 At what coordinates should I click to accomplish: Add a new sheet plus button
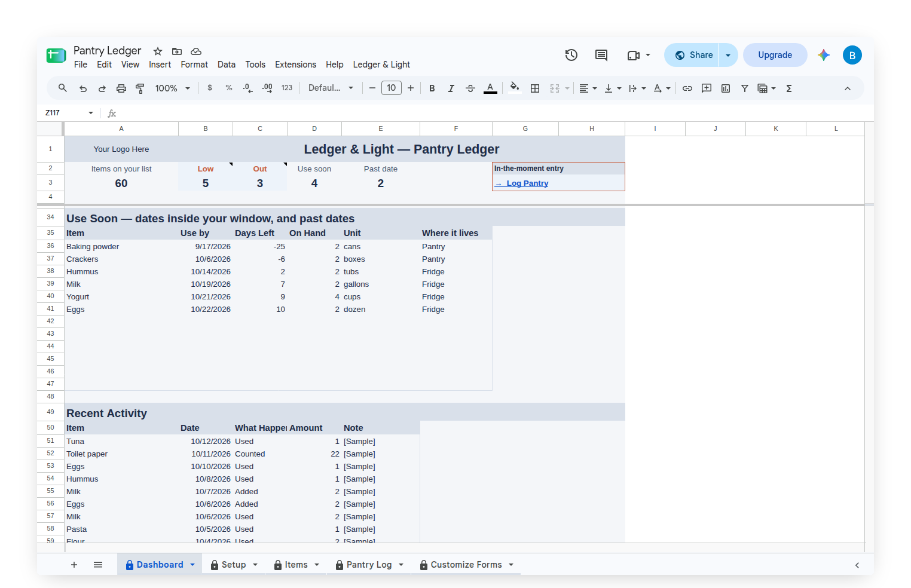pyautogui.click(x=74, y=565)
